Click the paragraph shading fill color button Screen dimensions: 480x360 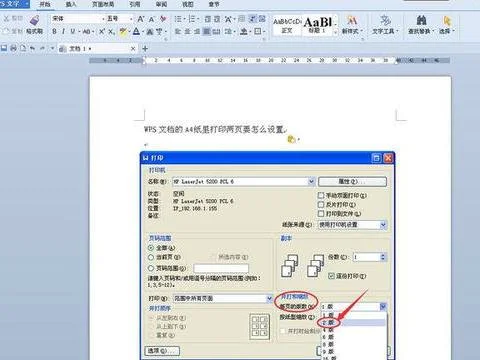click(x=244, y=32)
